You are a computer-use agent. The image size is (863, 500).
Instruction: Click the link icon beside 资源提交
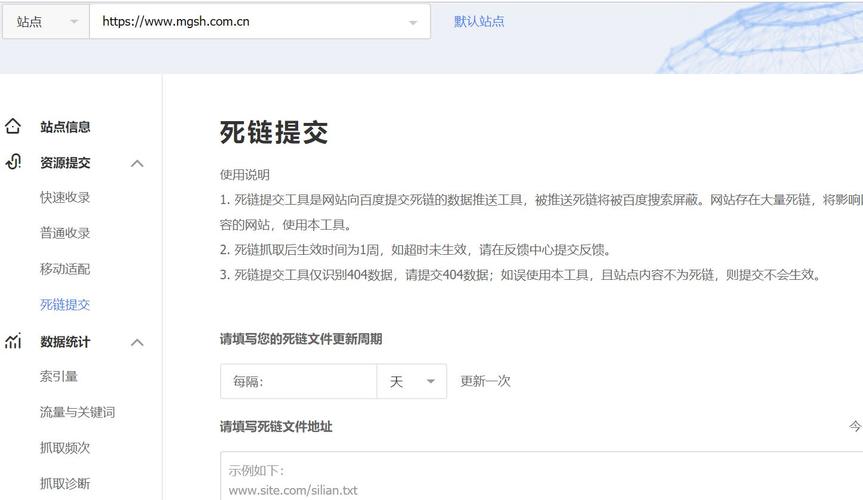[13, 162]
